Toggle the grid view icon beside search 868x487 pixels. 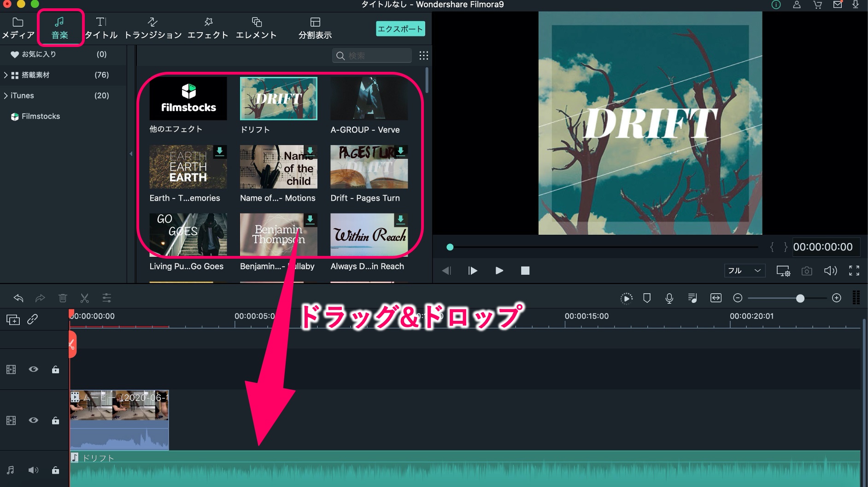424,56
